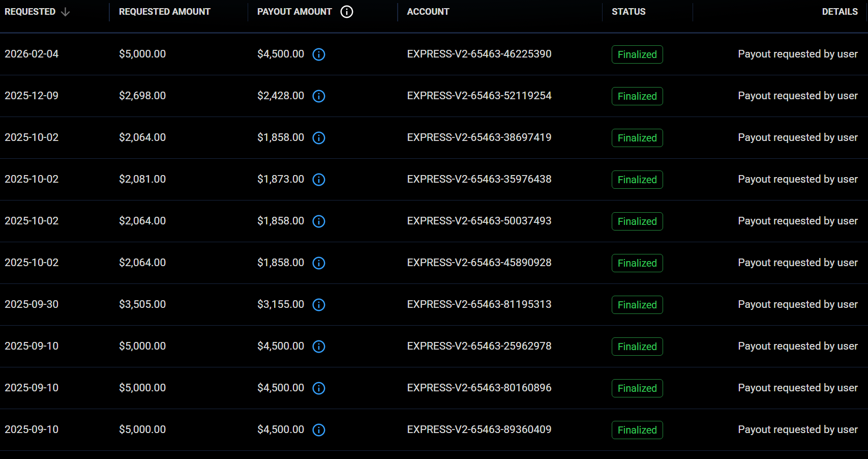Select payout amount $2,428.00
The image size is (868, 459).
[x=281, y=96]
